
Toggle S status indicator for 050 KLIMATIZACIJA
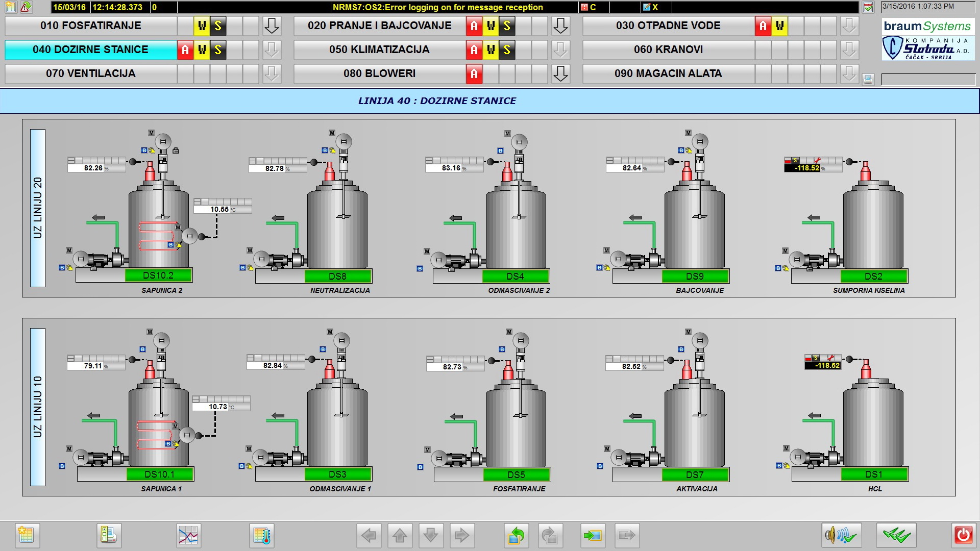point(507,50)
